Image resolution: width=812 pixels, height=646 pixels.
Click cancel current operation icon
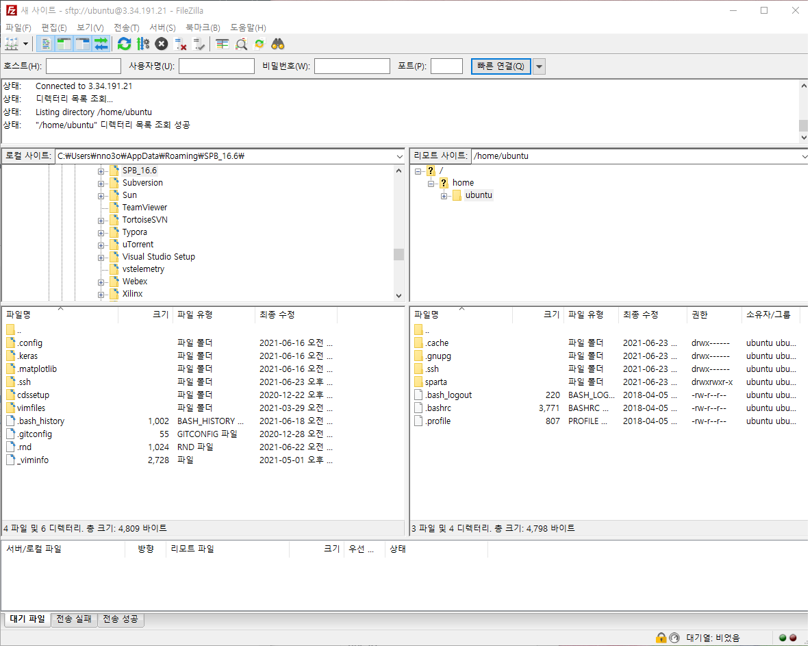point(162,44)
